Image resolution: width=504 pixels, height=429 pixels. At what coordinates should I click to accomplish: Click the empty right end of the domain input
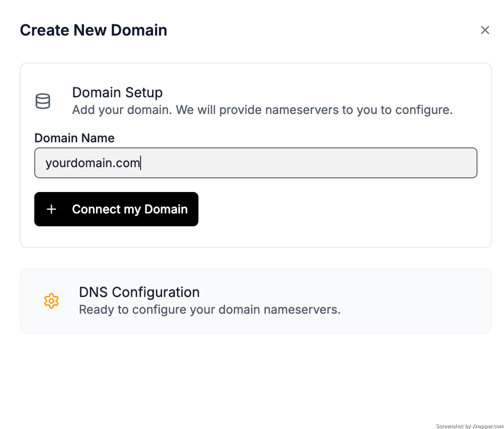coord(438,163)
